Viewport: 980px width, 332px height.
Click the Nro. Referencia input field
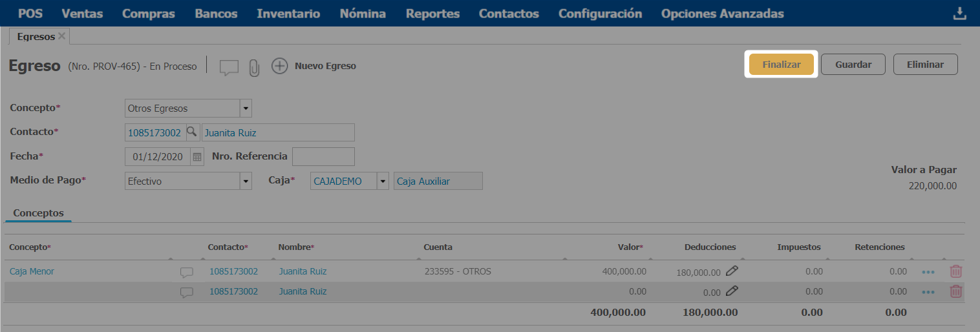pyautogui.click(x=323, y=157)
